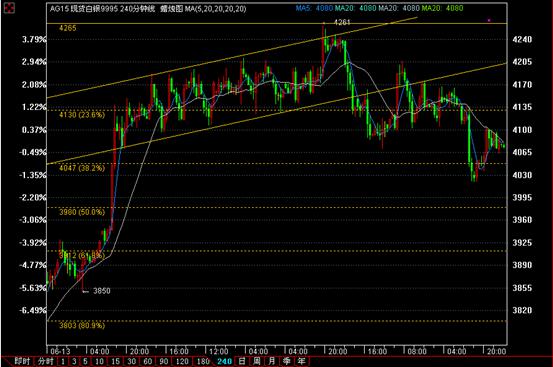Select the 180-minute period tab

tap(203, 361)
